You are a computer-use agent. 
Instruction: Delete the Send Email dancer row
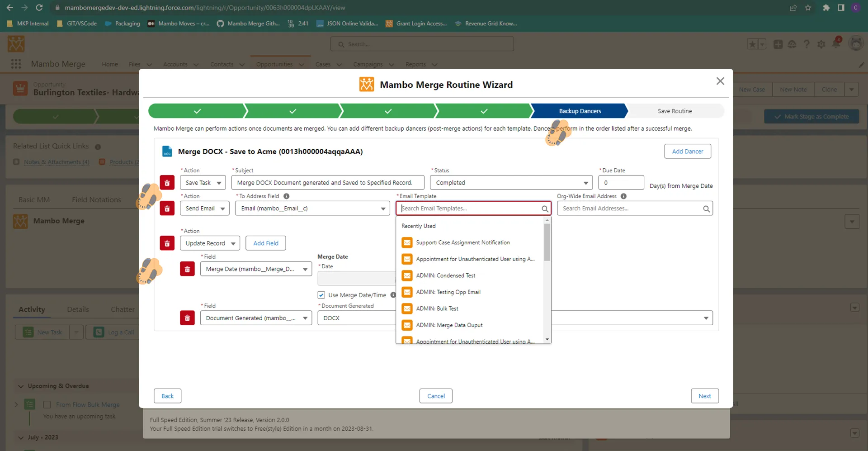coord(167,209)
